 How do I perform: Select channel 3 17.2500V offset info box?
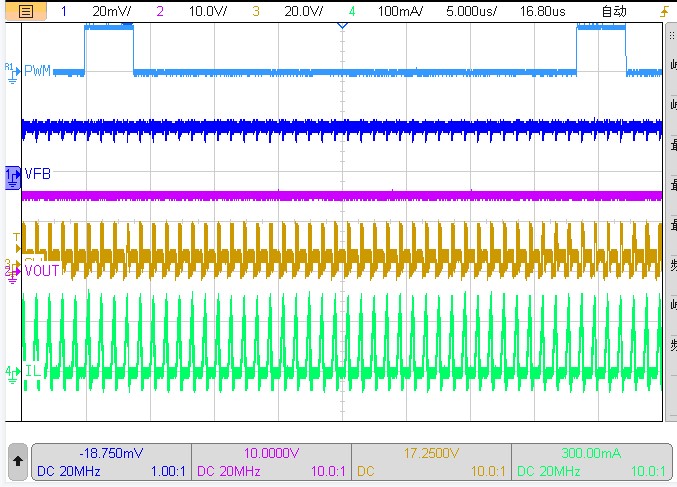tap(431, 462)
